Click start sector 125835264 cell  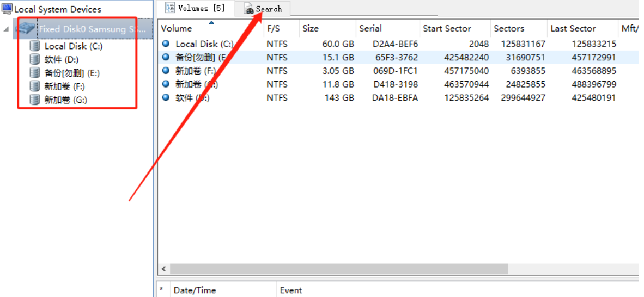(x=466, y=98)
